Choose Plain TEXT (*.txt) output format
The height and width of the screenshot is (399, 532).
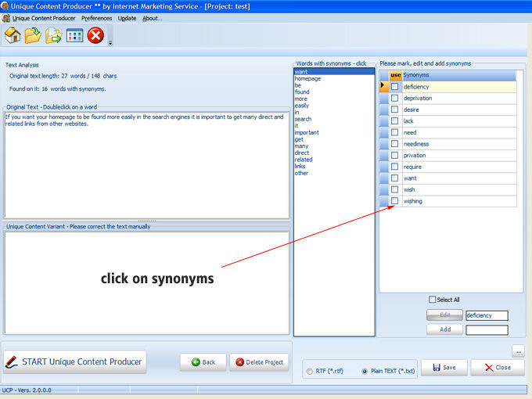(365, 371)
